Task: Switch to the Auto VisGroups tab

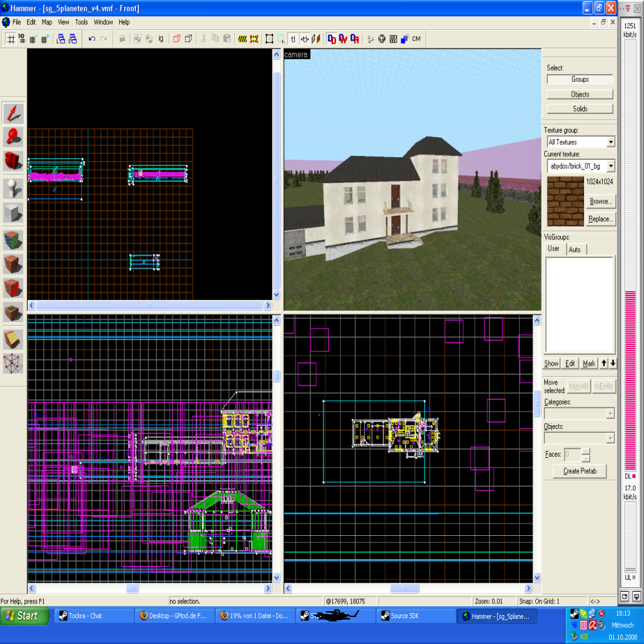Action: pyautogui.click(x=575, y=249)
